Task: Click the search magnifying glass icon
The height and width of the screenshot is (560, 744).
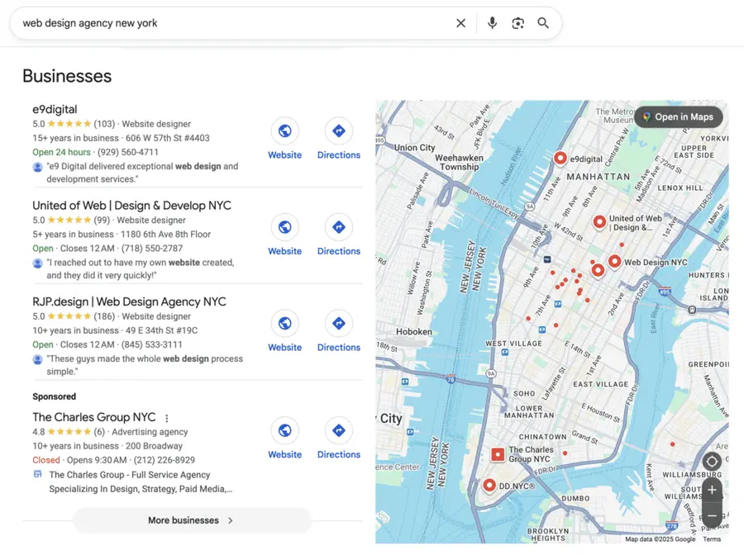Action: click(x=543, y=23)
